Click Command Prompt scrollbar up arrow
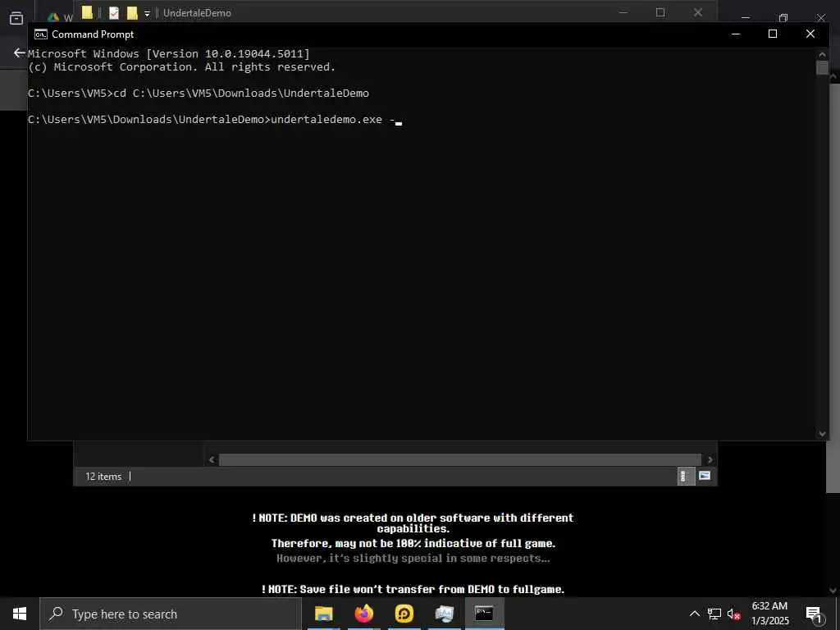Image resolution: width=840 pixels, height=630 pixels. tap(822, 54)
